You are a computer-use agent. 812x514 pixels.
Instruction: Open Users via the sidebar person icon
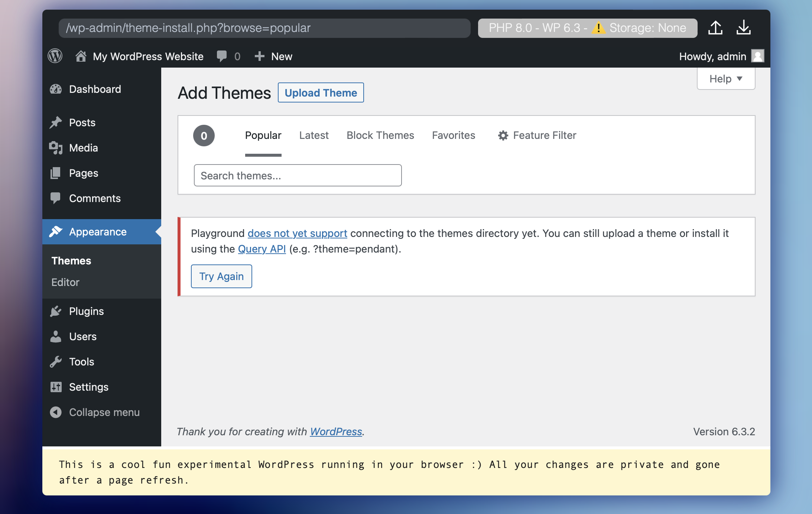(56, 336)
